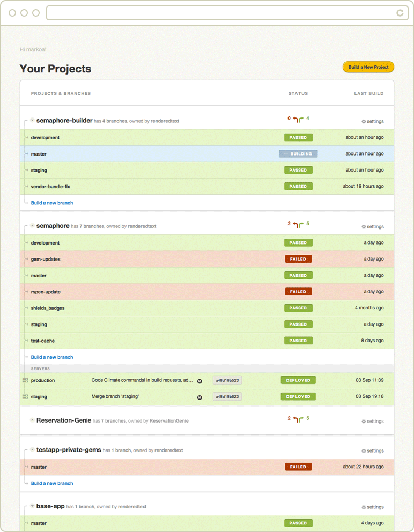Click FAILED badge on rspec-update branch

click(x=298, y=292)
